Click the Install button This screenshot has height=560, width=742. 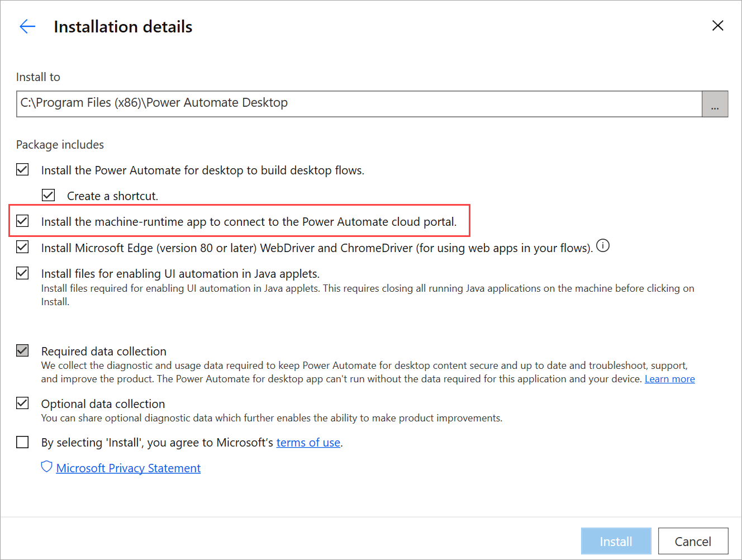616,540
